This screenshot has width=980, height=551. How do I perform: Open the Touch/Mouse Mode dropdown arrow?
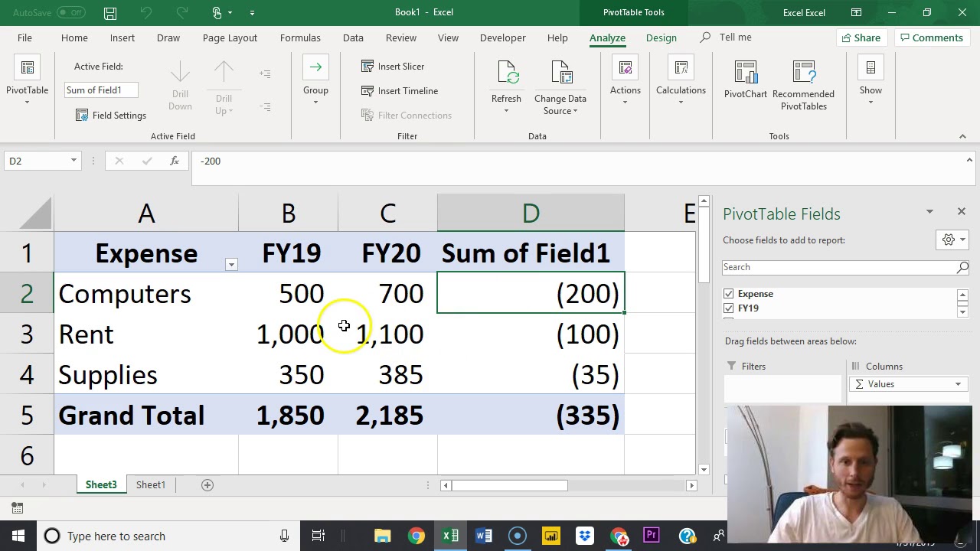coord(230,12)
